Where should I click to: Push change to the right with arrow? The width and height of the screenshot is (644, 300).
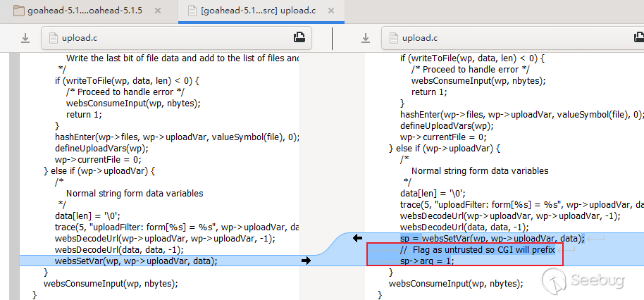tap(306, 261)
